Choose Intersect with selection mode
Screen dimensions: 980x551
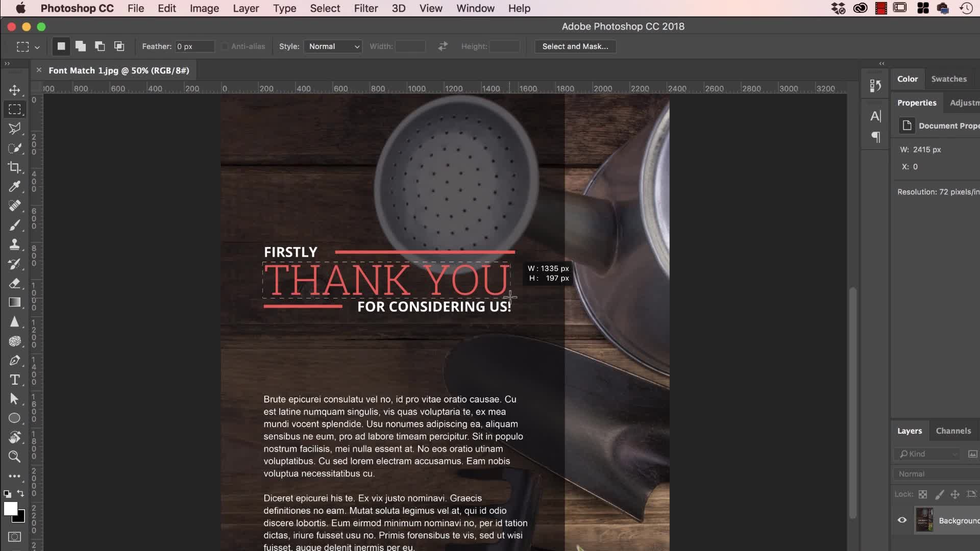[x=119, y=46]
